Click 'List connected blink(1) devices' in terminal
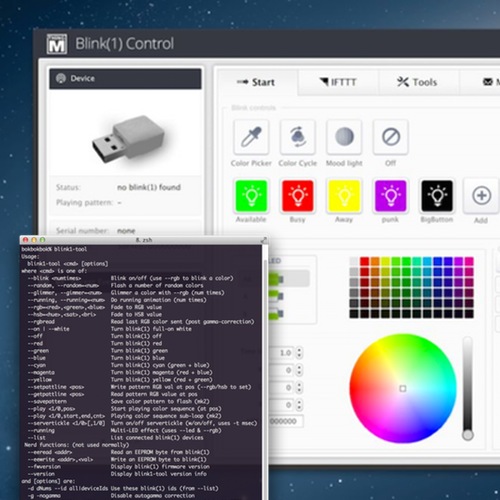 [x=157, y=438]
